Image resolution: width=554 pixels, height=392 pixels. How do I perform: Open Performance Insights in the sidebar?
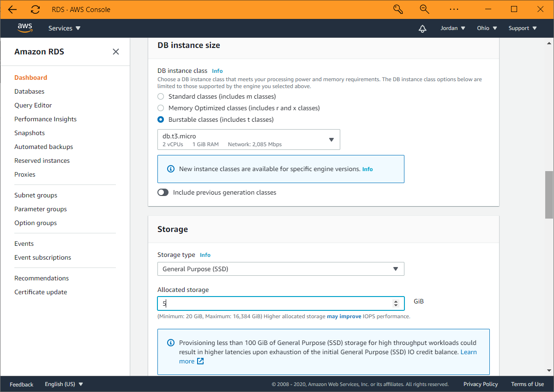click(46, 119)
